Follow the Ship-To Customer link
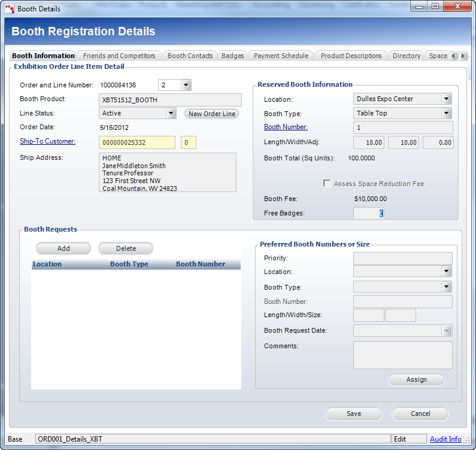The width and height of the screenshot is (476, 450). pos(47,141)
